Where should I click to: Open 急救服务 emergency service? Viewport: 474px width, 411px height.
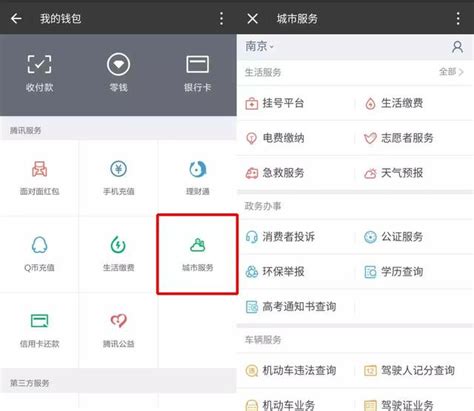point(275,173)
